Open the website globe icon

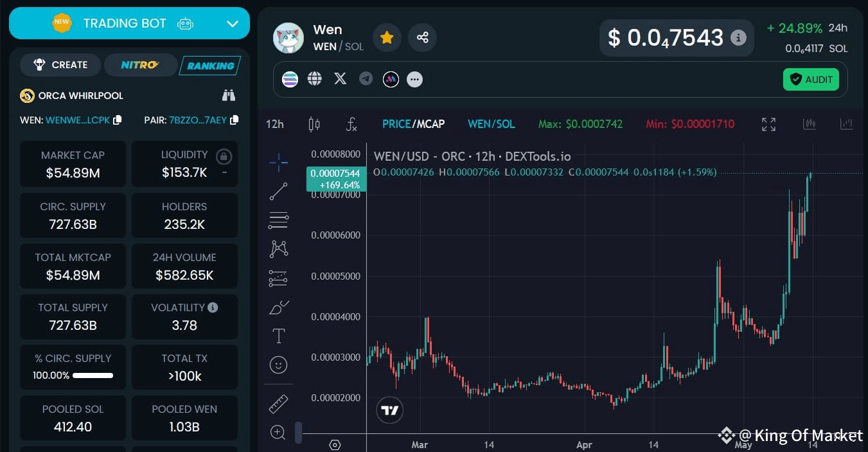(314, 78)
